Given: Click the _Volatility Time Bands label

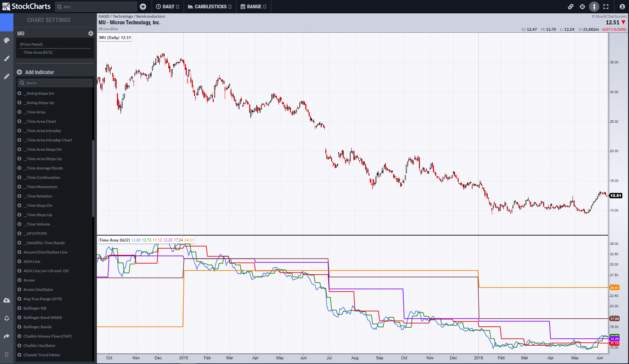Looking at the screenshot, I should click(44, 243).
